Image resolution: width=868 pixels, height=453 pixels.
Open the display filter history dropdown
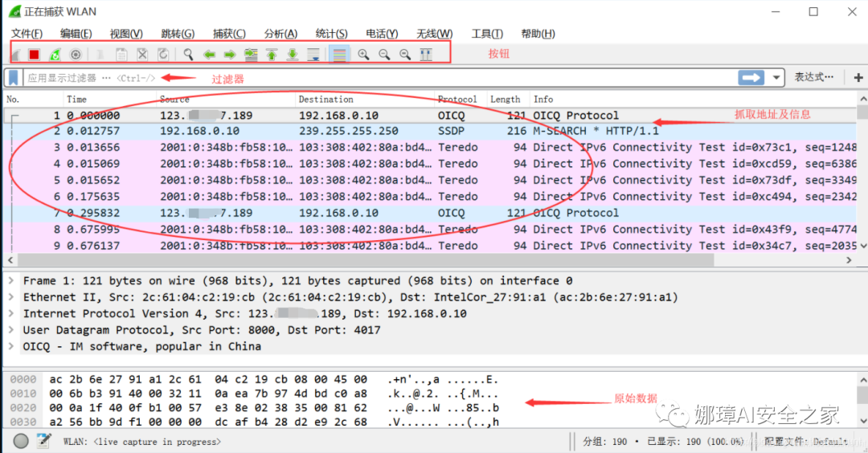point(776,77)
